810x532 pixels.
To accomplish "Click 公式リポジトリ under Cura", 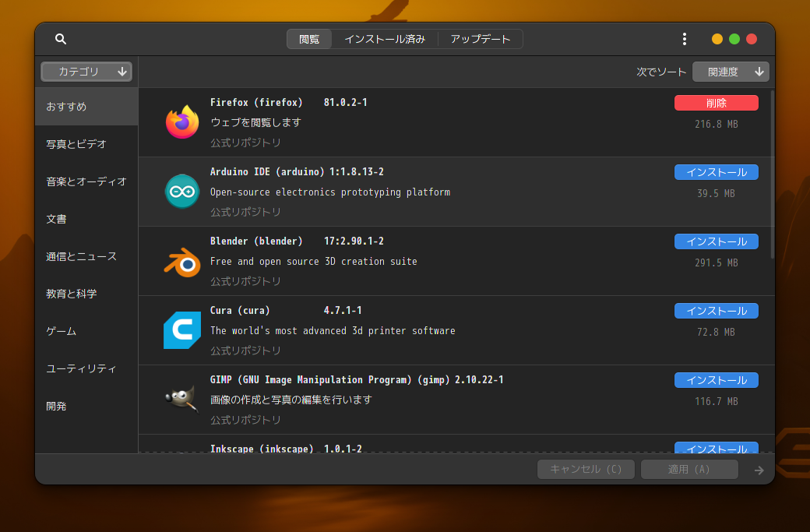I will [x=245, y=351].
